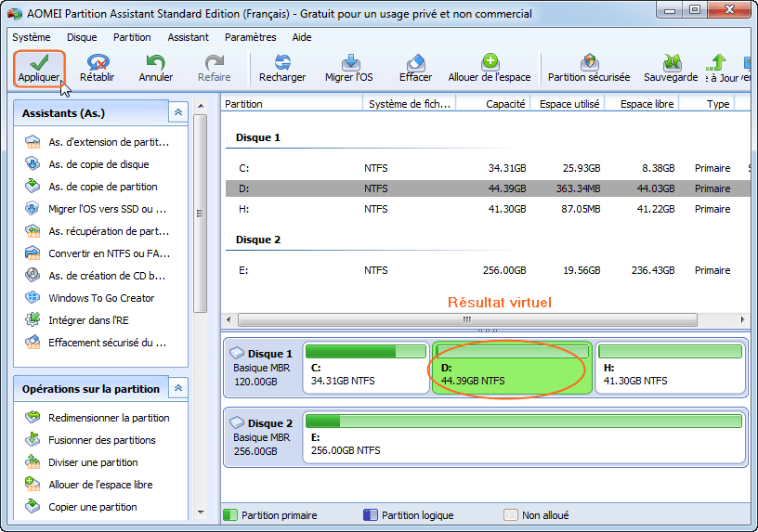Viewport: 758px width, 532px height.
Task: Start As. d'extension de partition wizard
Action: (x=98, y=142)
